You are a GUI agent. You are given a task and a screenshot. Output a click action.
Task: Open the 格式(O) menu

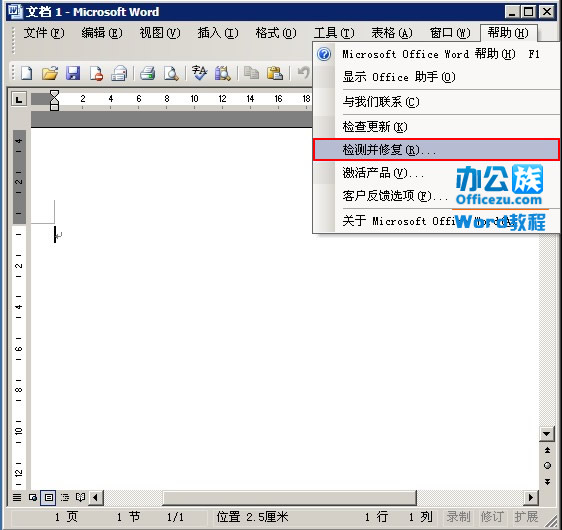[x=276, y=33]
